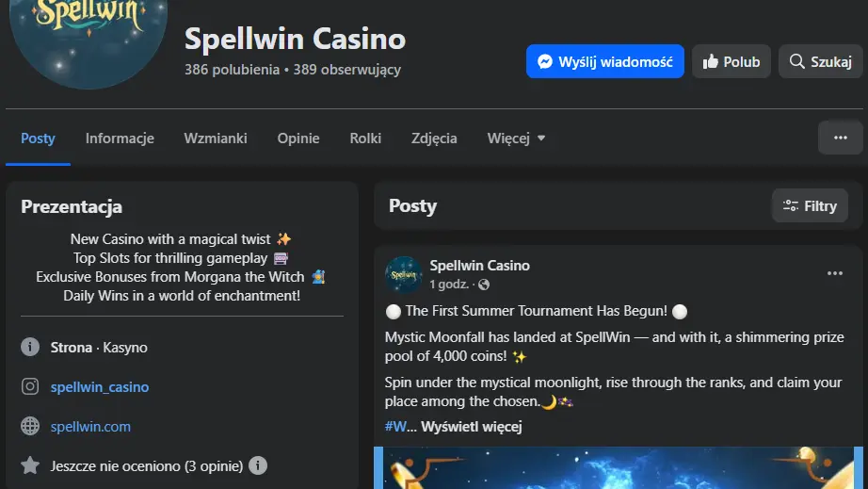Click the Messenger icon in Wyślij wiadomość
868x489 pixels.
tap(544, 62)
